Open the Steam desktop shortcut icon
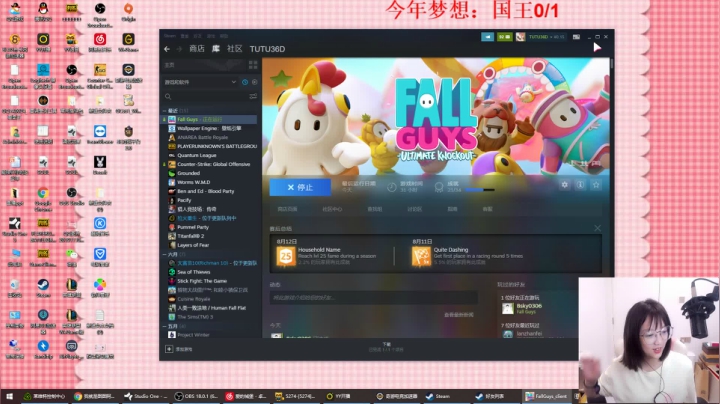This screenshot has height=404, width=720. (43, 288)
